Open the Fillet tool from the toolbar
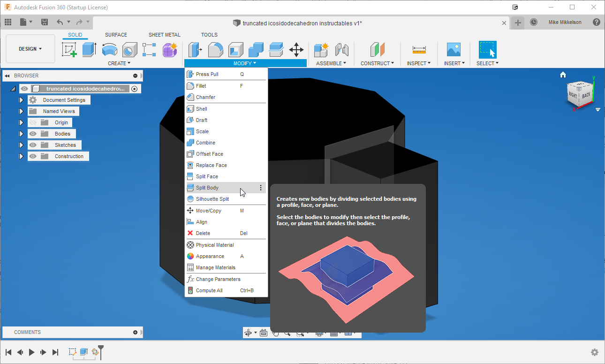Viewport: 605px width, 364px height. (215, 50)
